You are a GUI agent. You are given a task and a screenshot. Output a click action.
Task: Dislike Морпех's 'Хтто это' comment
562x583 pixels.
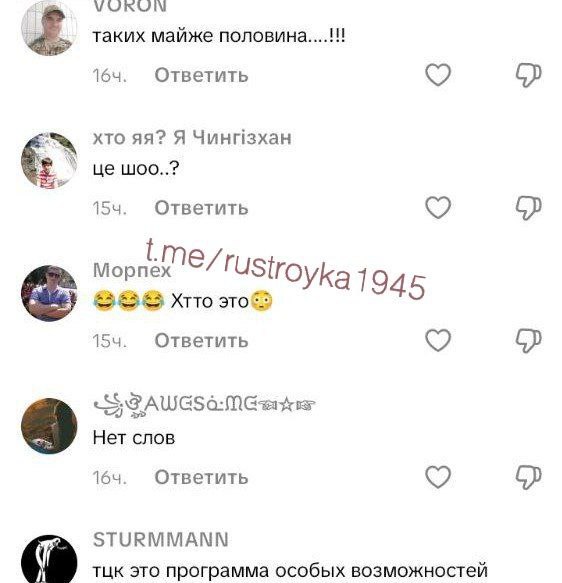[x=528, y=341]
